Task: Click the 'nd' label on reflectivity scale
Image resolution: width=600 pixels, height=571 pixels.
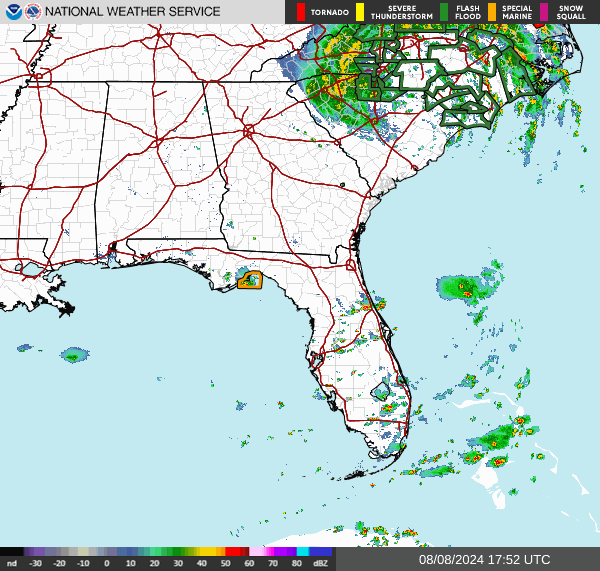Action: tap(12, 563)
